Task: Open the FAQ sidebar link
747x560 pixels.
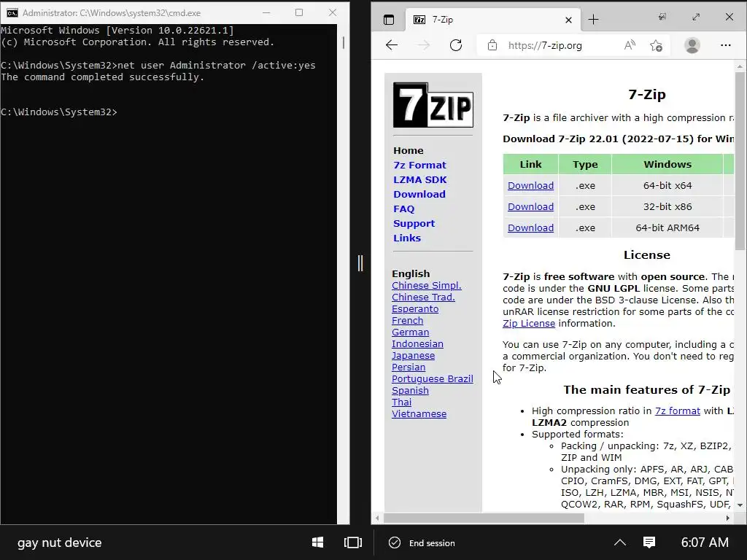Action: (403, 209)
